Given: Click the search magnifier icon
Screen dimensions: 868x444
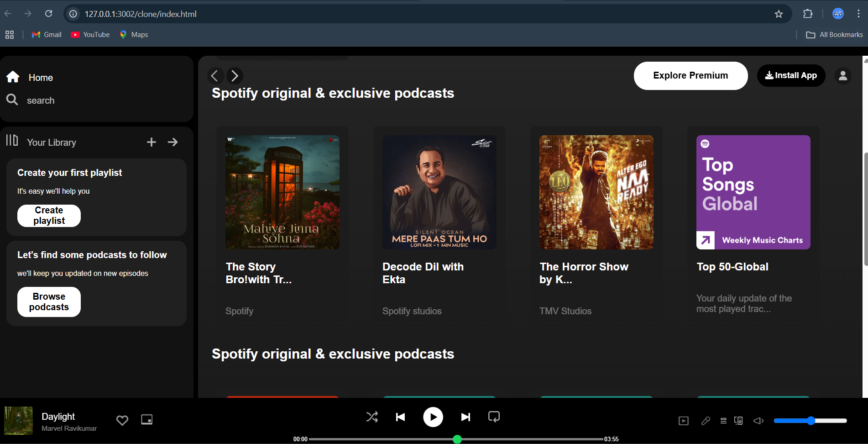Looking at the screenshot, I should (x=12, y=100).
